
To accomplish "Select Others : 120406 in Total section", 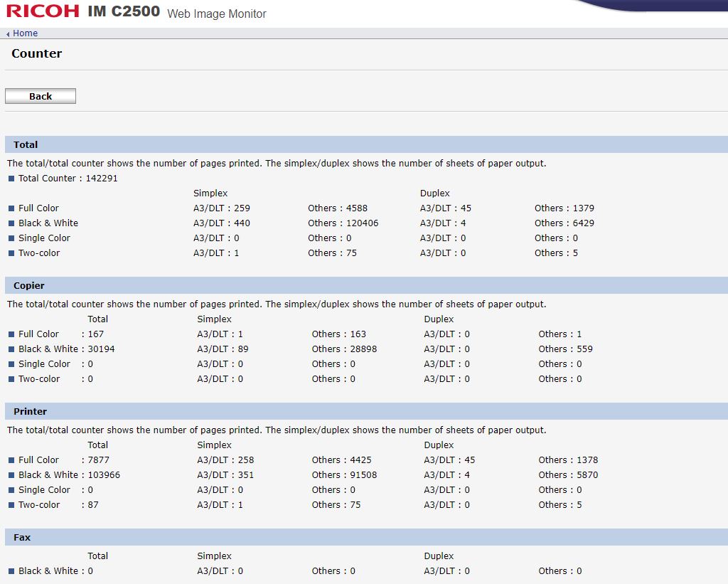I will pos(343,223).
